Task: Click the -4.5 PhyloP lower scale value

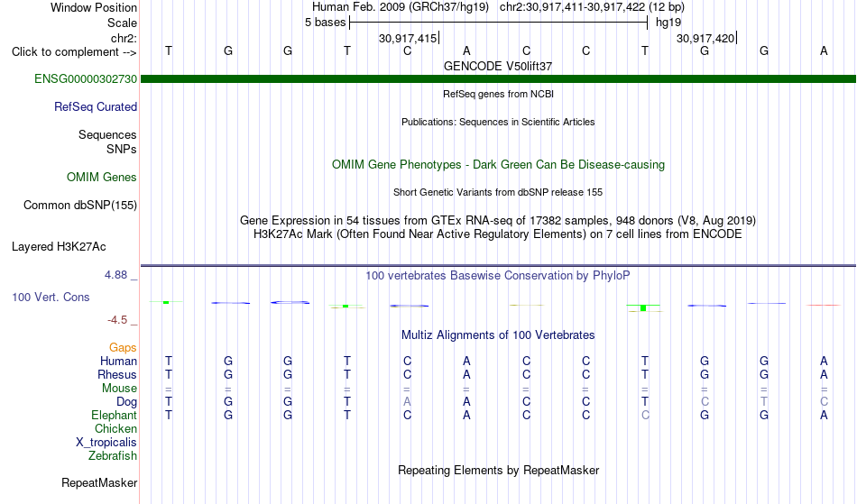Action: [117, 320]
